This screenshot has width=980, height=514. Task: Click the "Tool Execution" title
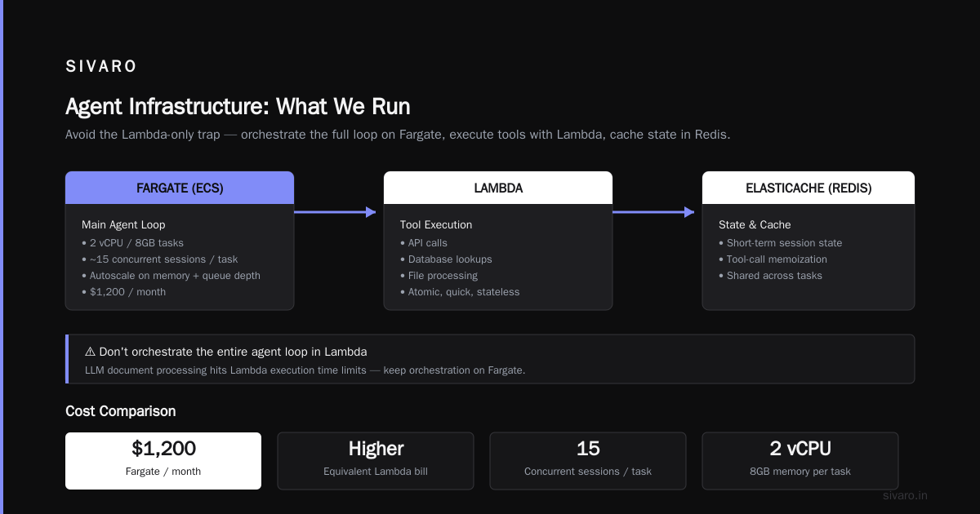[x=436, y=224]
